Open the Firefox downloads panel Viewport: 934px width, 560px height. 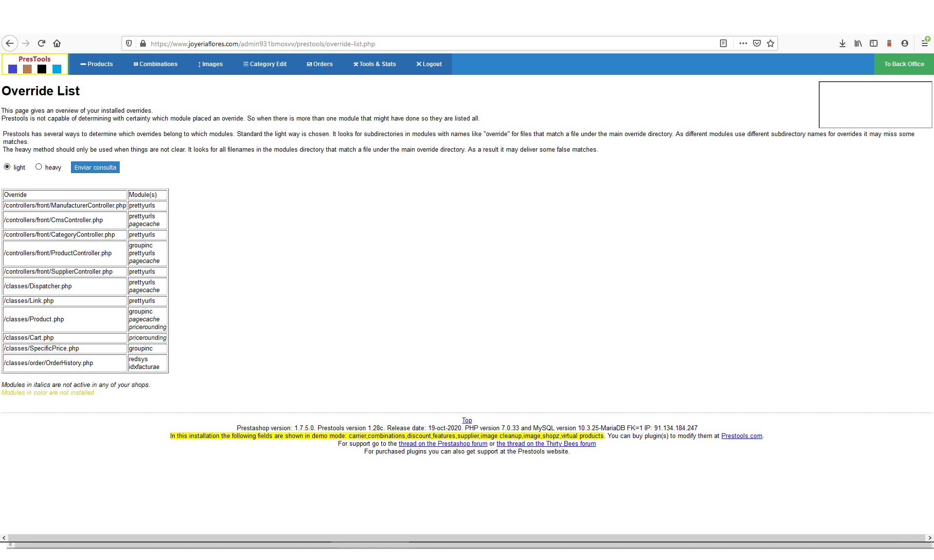(x=843, y=43)
